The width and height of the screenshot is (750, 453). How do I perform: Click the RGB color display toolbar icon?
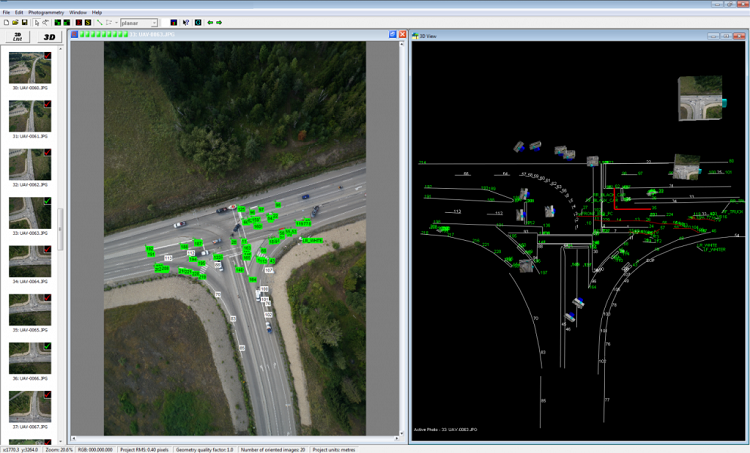[x=174, y=22]
